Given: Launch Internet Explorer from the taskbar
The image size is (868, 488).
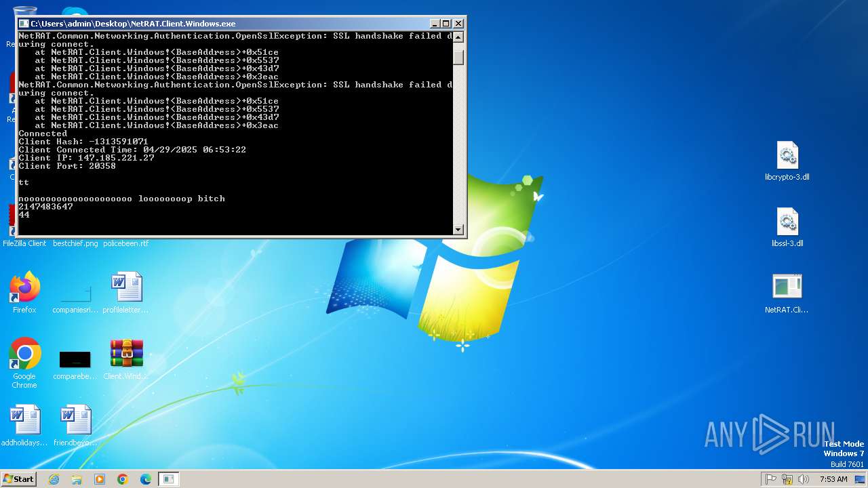Looking at the screenshot, I should (54, 479).
